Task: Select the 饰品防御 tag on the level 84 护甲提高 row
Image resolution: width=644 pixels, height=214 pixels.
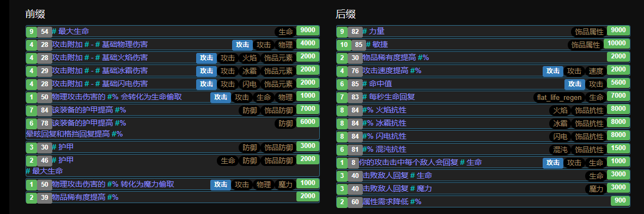Action: click(x=278, y=110)
